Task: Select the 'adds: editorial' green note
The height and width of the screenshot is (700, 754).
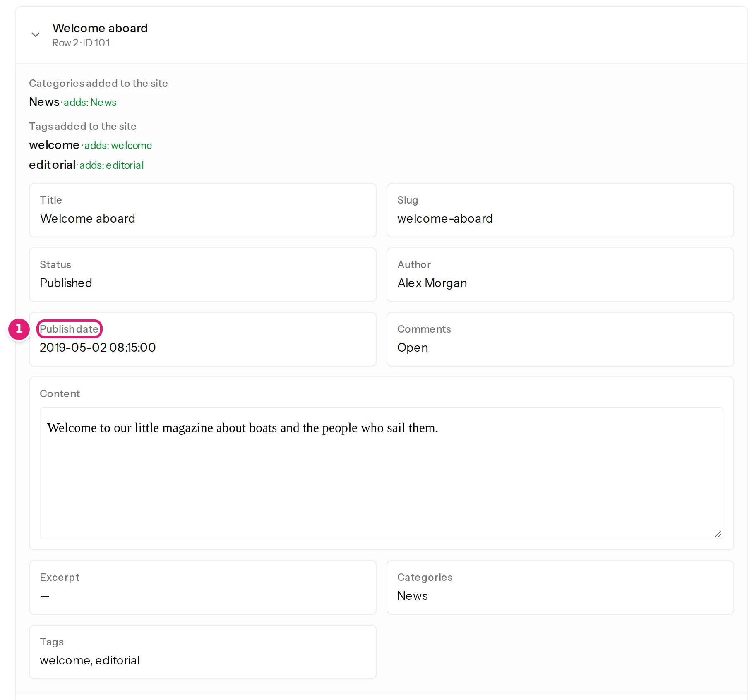Action: 112,165
